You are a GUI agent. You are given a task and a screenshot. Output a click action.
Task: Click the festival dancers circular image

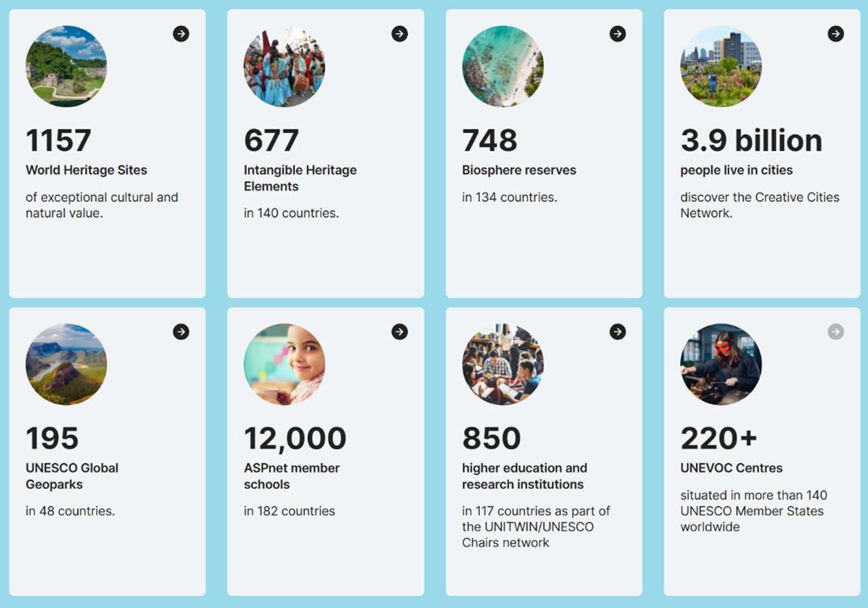pyautogui.click(x=285, y=66)
